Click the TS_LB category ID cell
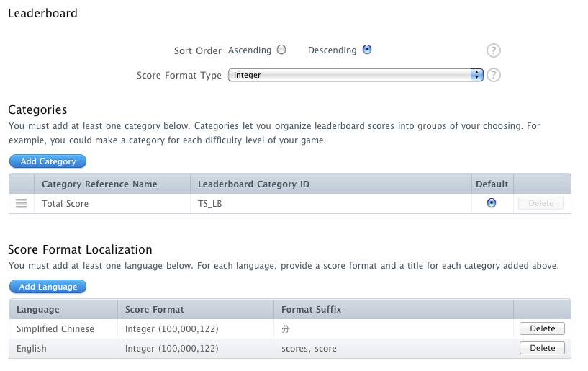The height and width of the screenshot is (371, 588). point(331,204)
